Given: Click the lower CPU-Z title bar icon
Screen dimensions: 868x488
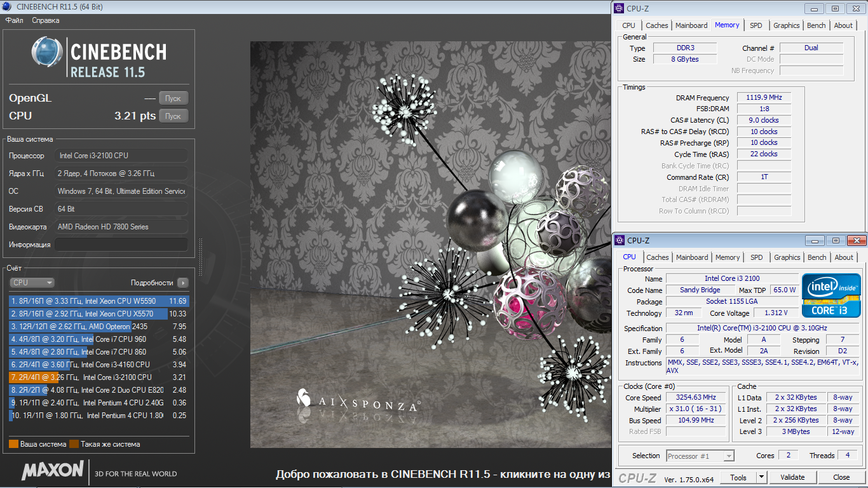Looking at the screenshot, I should click(620, 240).
